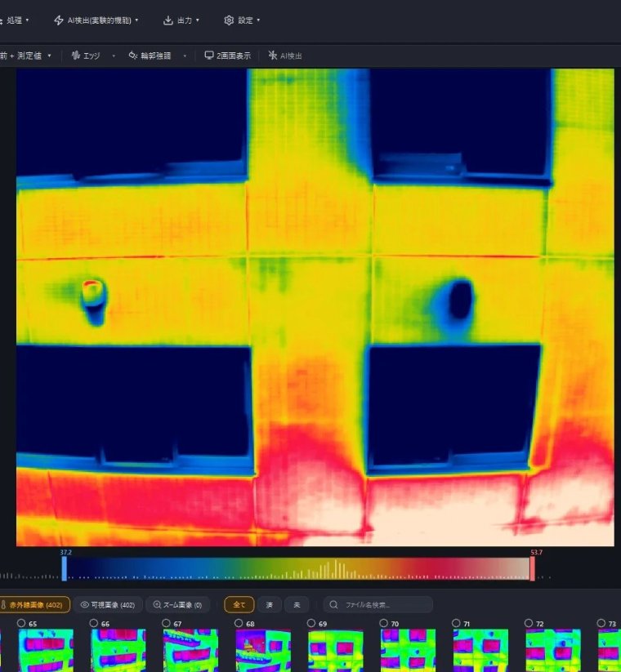Toggle 2画面表示 dual screen view

(228, 56)
